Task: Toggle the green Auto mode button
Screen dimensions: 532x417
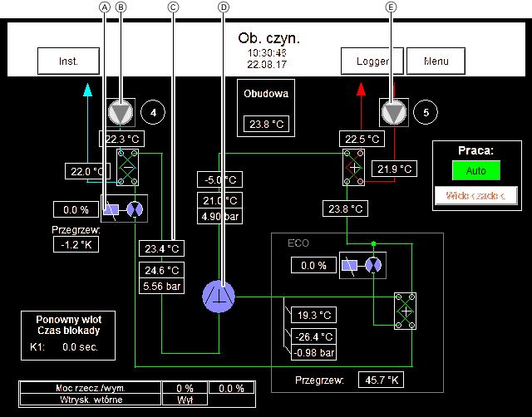Action: point(476,170)
